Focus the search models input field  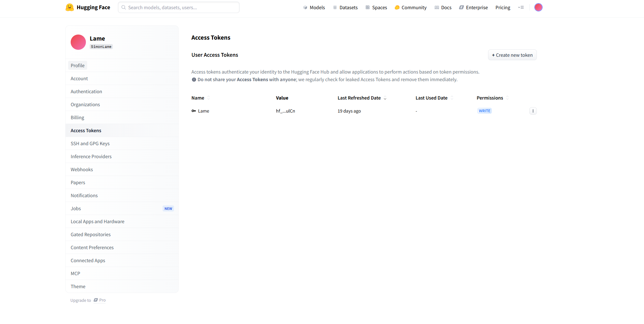tap(179, 8)
